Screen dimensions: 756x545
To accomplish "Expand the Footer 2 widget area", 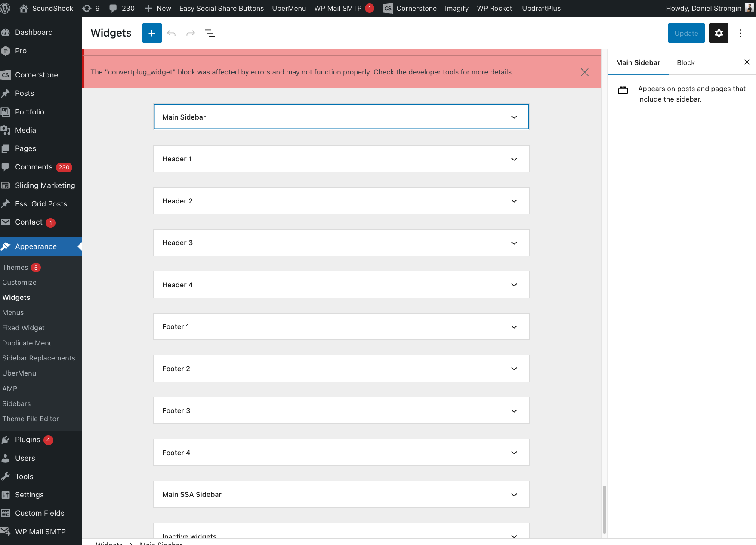I will tap(514, 369).
